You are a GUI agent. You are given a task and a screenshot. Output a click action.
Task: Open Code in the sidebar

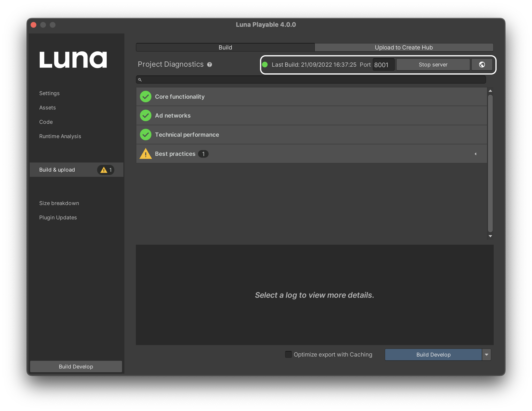46,122
